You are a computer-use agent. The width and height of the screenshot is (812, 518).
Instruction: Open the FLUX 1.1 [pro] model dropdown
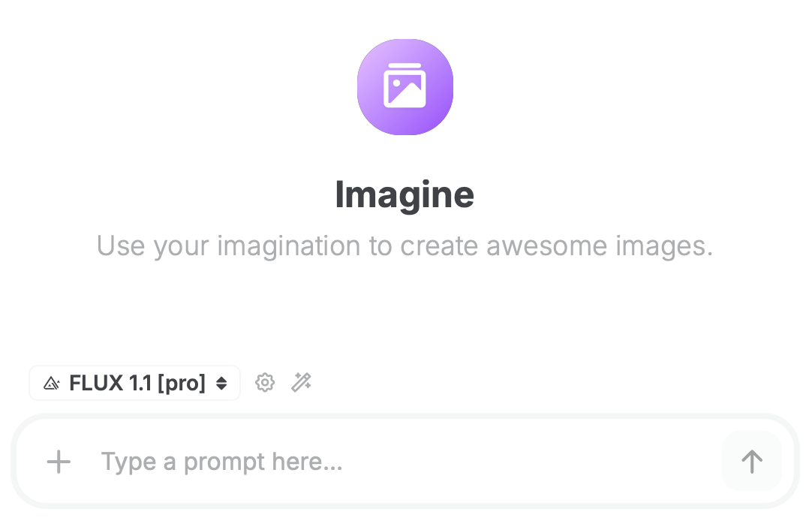point(135,384)
